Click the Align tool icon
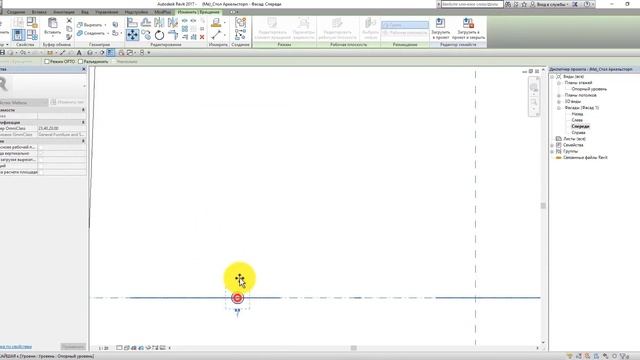640x360 pixels. 132,23
